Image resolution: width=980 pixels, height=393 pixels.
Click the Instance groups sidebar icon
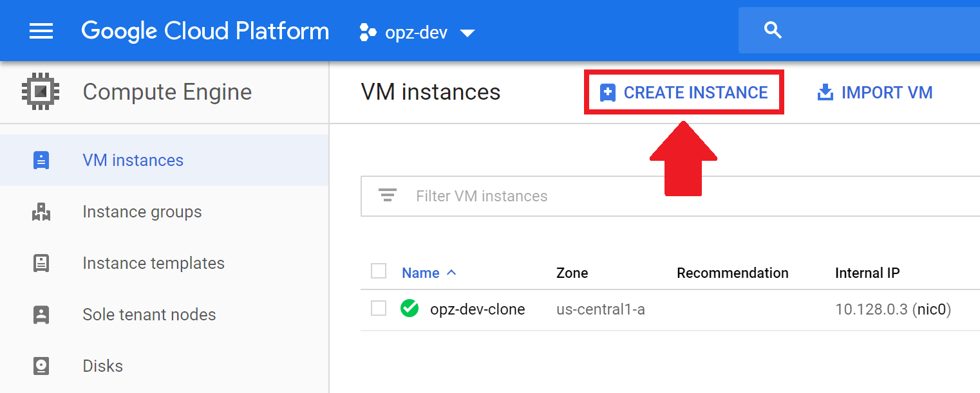click(41, 212)
